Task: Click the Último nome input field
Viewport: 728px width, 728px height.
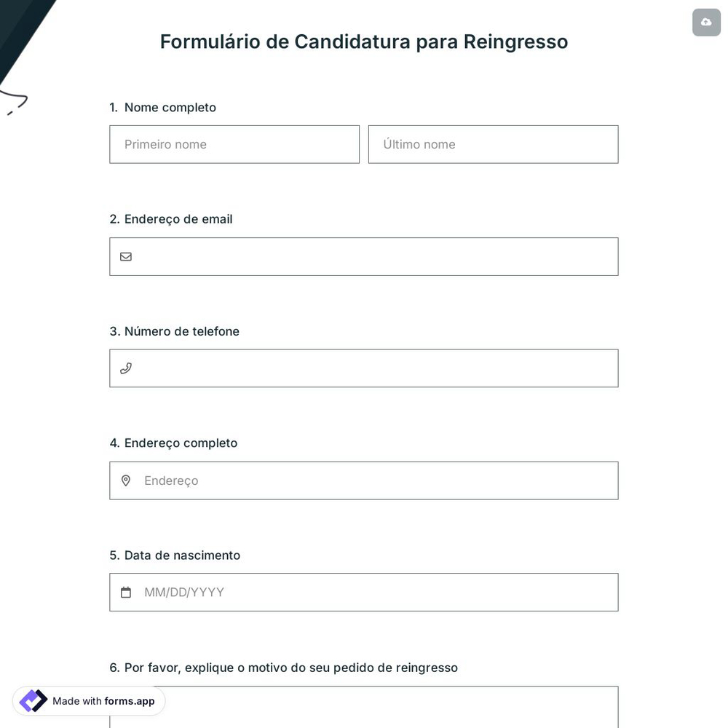Action: pyautogui.click(x=493, y=144)
